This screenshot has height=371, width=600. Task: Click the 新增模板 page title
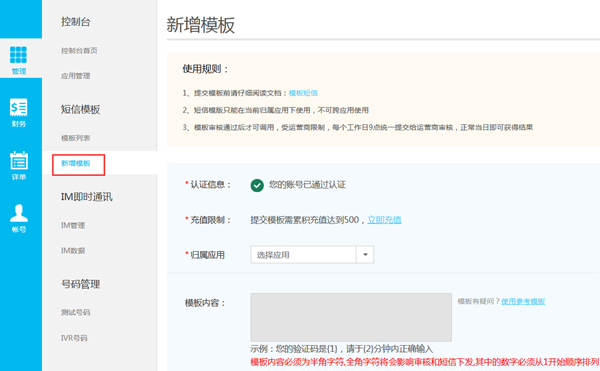pyautogui.click(x=201, y=25)
